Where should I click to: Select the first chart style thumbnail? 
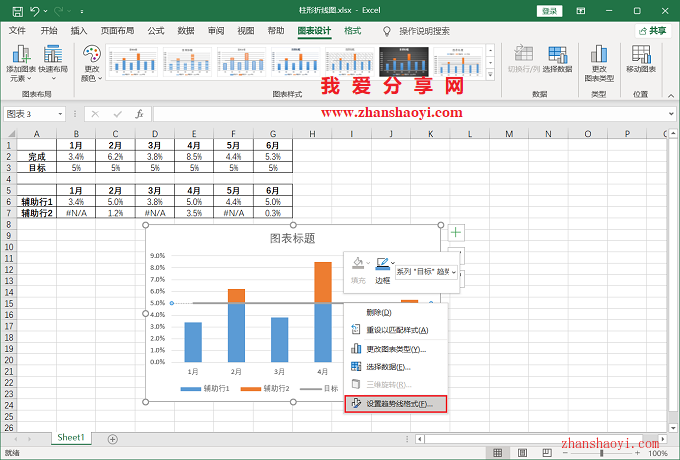(x=133, y=62)
